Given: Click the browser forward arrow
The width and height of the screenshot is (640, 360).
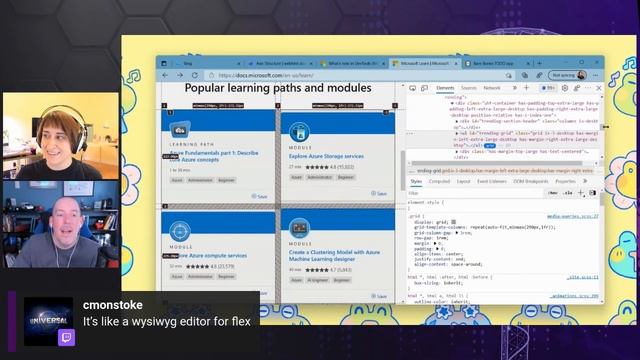Looking at the screenshot, I should click(180, 75).
